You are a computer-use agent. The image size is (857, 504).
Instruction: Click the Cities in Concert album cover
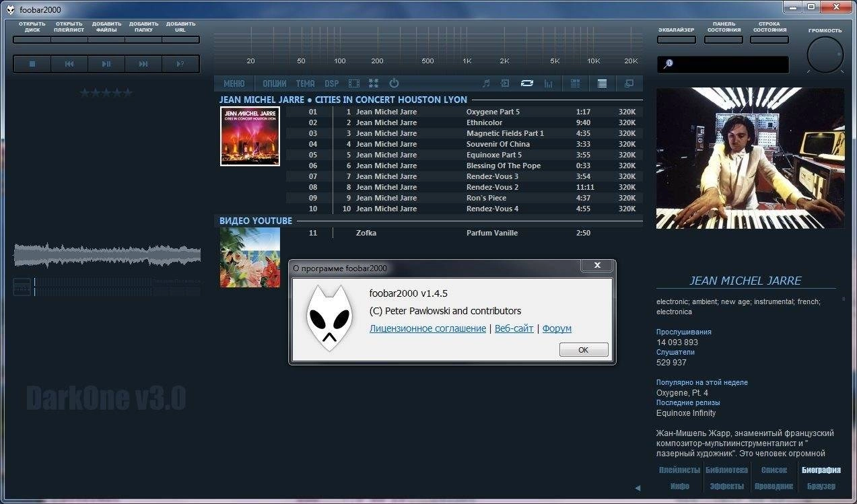[x=250, y=136]
